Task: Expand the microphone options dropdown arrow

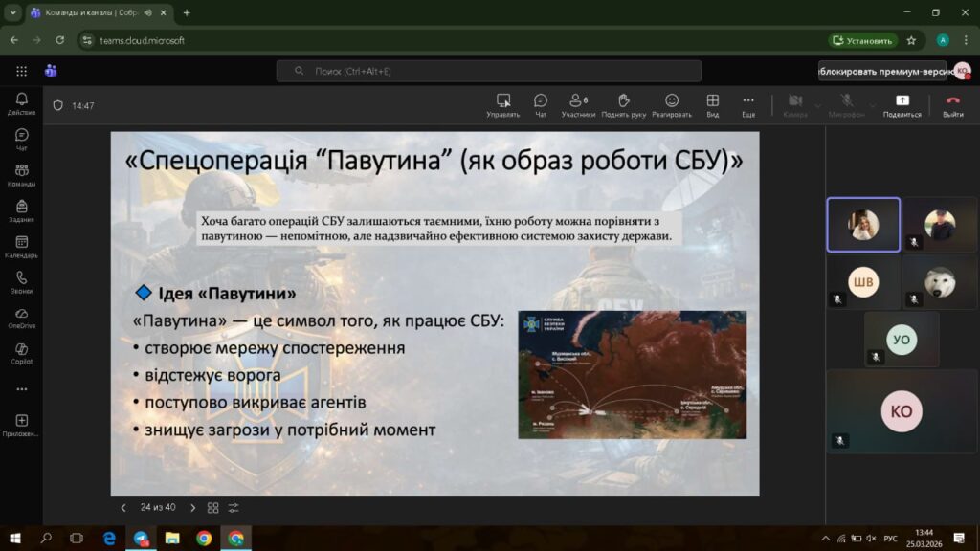Action: click(872, 105)
